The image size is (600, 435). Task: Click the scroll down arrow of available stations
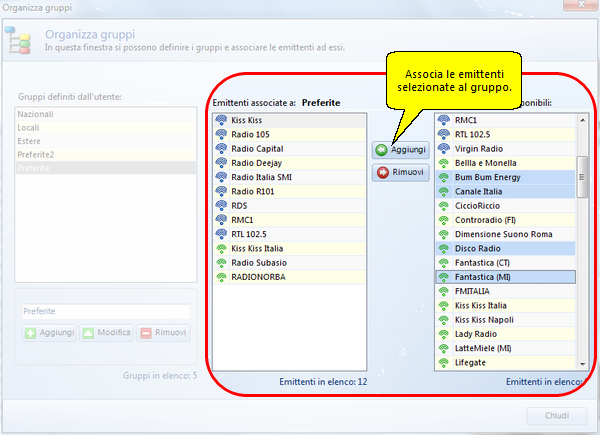coord(582,364)
